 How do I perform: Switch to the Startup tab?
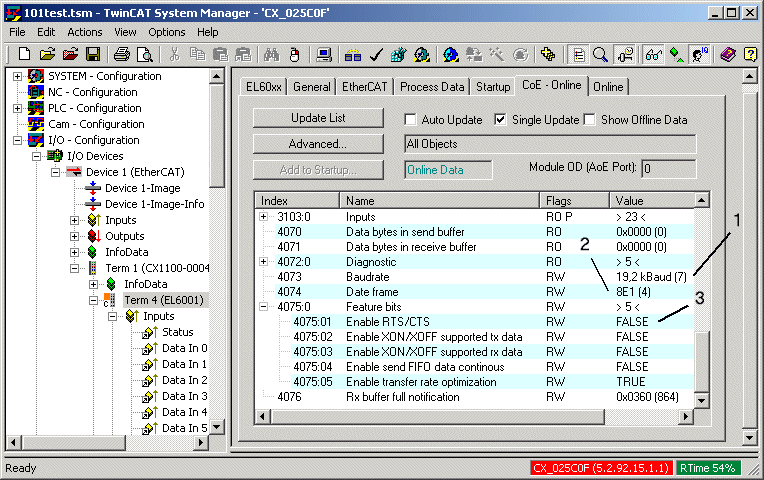(x=493, y=87)
